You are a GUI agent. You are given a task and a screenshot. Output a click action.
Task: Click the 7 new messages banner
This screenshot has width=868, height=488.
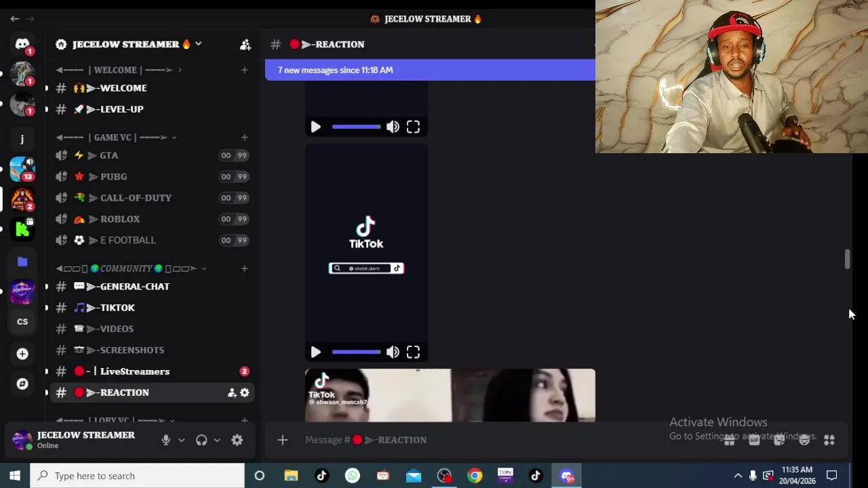(x=430, y=70)
